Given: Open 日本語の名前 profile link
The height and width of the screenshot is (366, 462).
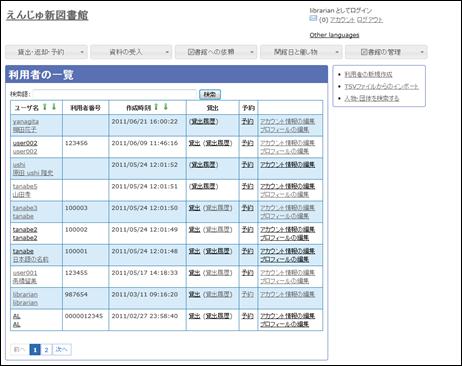Looking at the screenshot, I should tap(30, 259).
